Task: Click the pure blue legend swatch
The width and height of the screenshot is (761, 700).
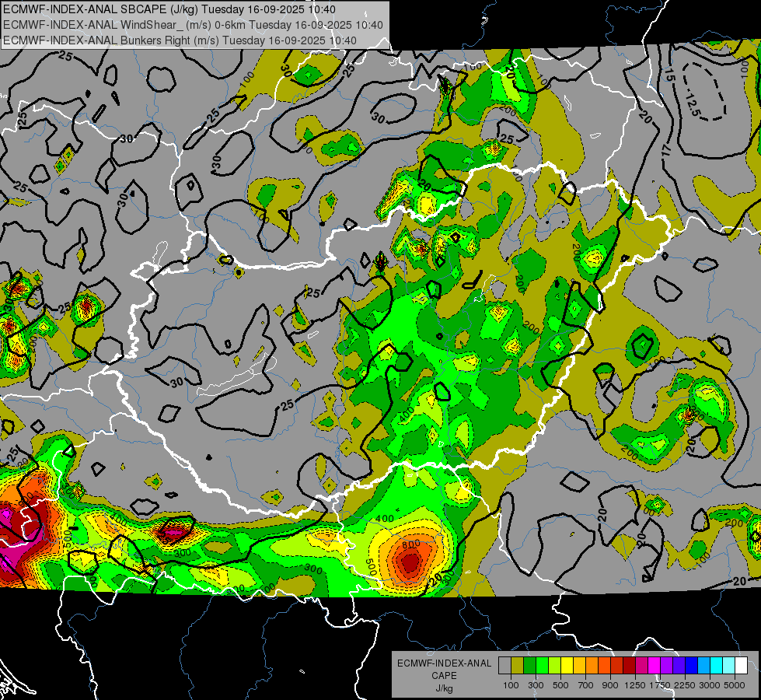Action: tap(692, 665)
